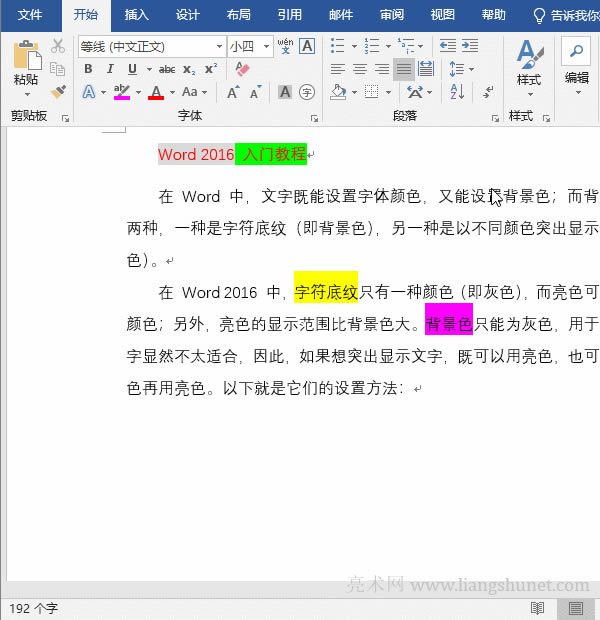
Task: Switch to the 插入 (Insert) tab
Action: coord(137,15)
